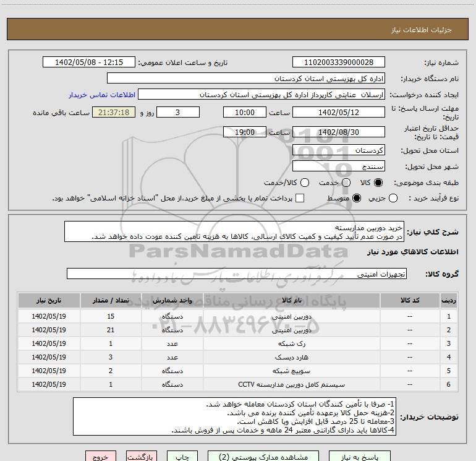Click دوربین امنیتی item name in row 1
This screenshot has height=461, width=476.
tap(291, 317)
